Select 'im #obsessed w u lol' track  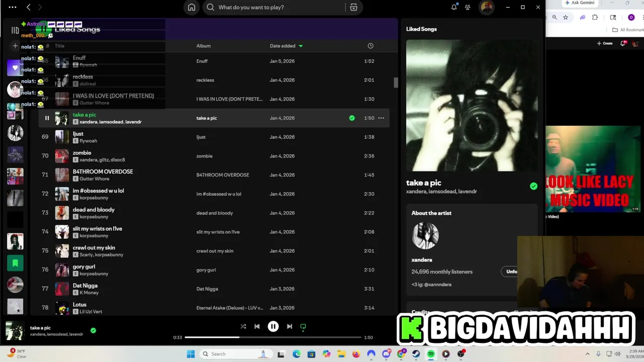(98, 191)
